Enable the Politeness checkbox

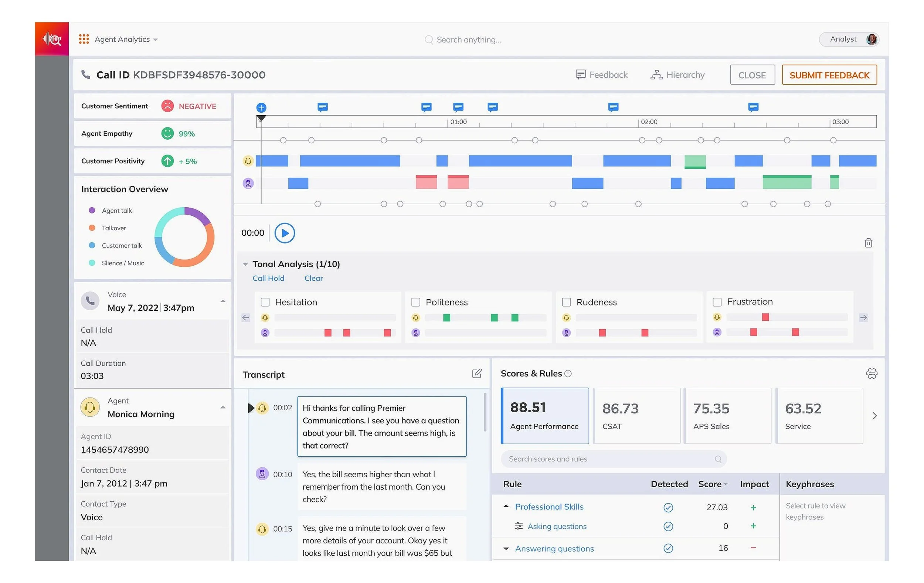(415, 302)
